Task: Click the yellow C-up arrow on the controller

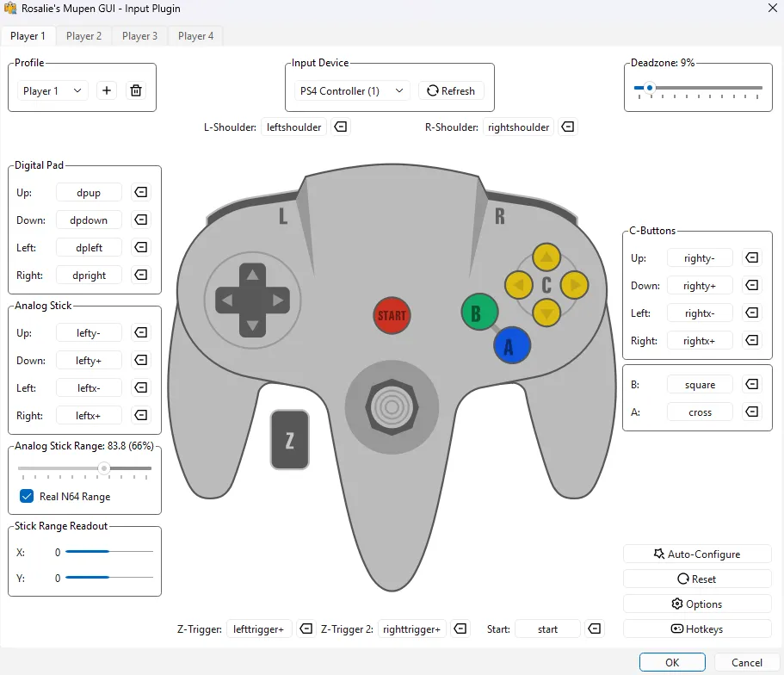Action: pyautogui.click(x=546, y=257)
